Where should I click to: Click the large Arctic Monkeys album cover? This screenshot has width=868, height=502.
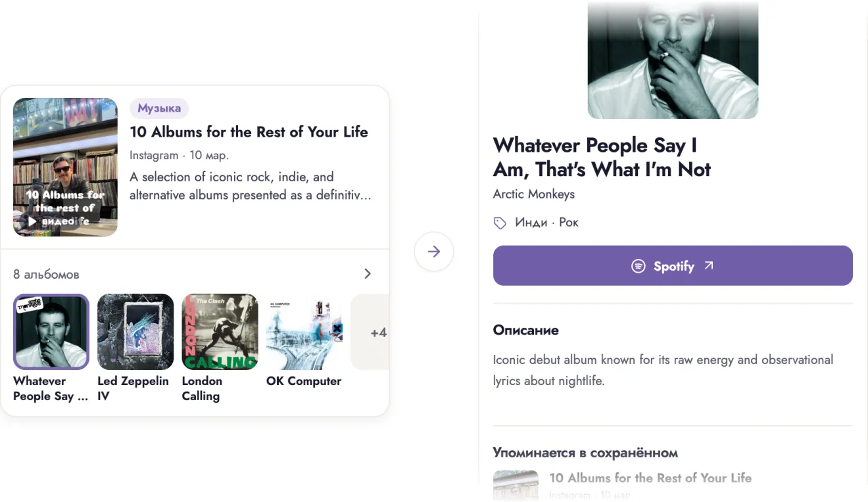(673, 59)
